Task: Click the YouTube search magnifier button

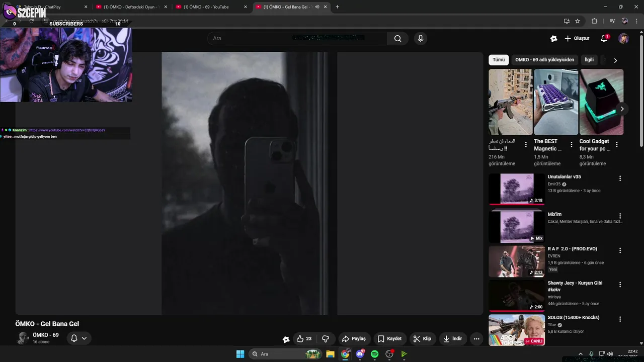Action: coord(397,38)
